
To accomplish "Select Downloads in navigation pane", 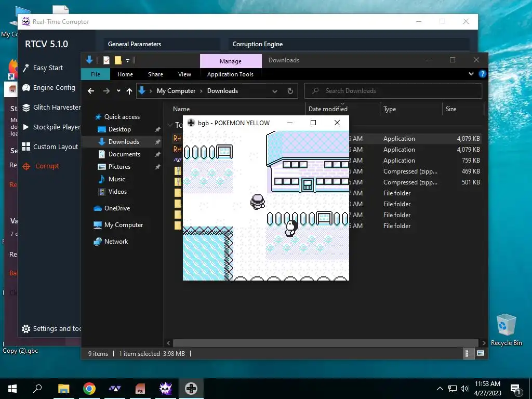I will pos(119,142).
